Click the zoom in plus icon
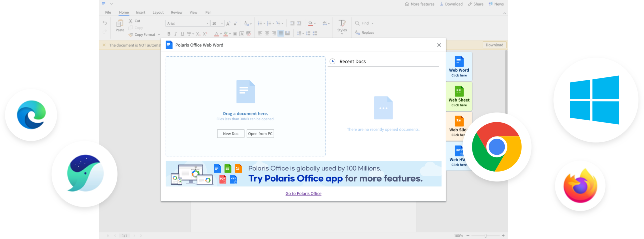The image size is (644, 239). coord(503,236)
